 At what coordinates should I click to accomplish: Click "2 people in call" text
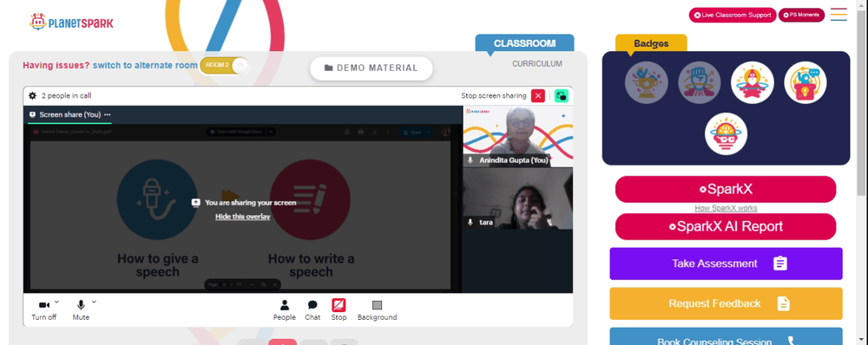coord(67,95)
